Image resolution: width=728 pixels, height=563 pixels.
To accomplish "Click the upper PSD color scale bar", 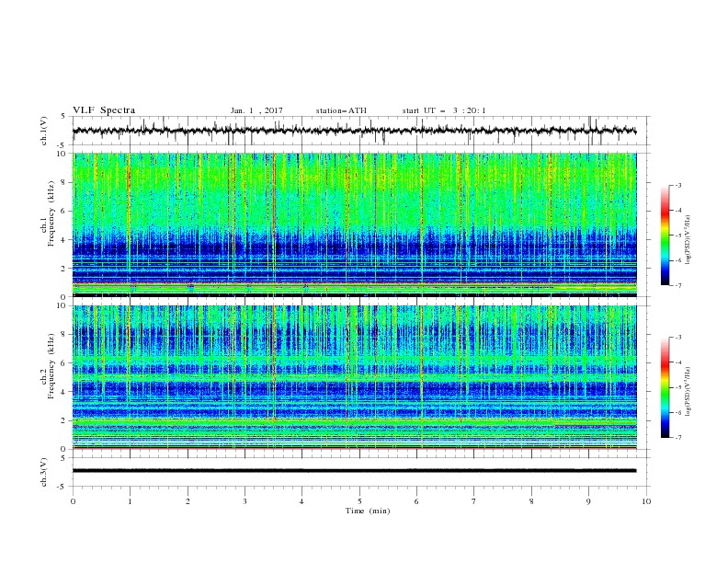I will pos(665,236).
